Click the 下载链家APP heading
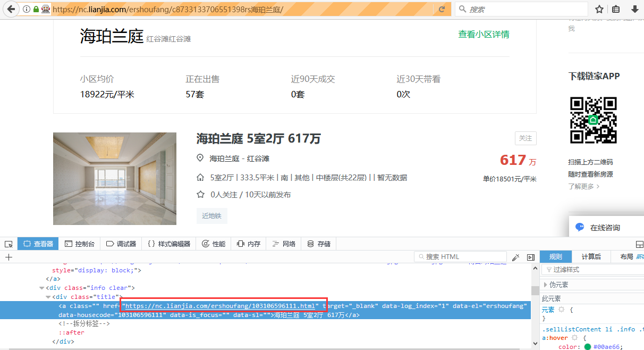644x350 pixels. click(x=594, y=76)
